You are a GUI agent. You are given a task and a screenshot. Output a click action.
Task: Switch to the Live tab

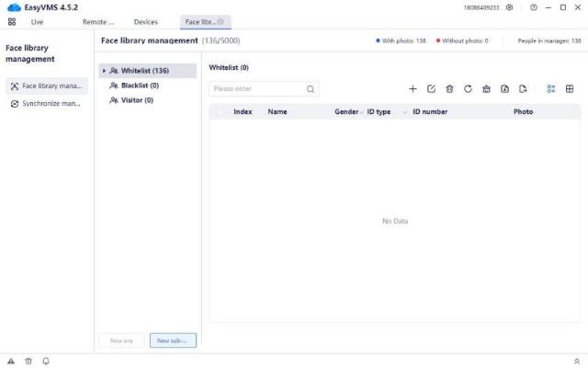(37, 21)
